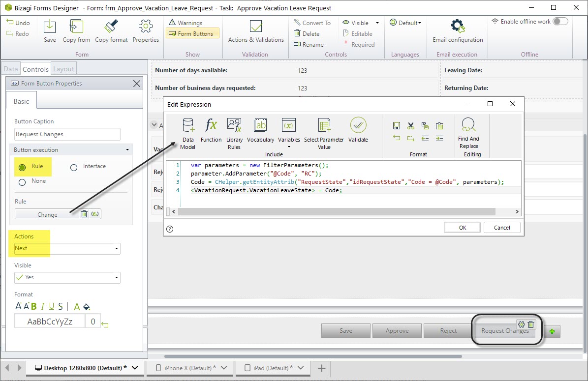Delete the Request Changes button

[x=531, y=324]
